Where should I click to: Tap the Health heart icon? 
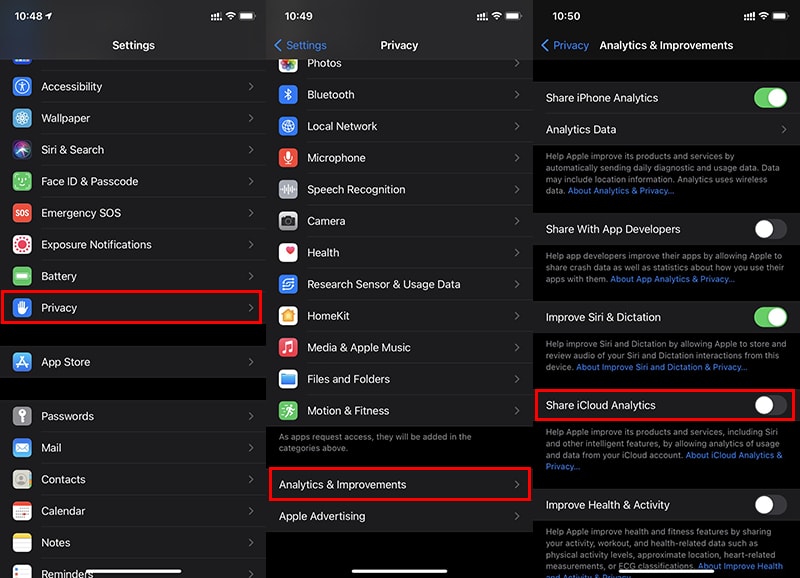(288, 253)
